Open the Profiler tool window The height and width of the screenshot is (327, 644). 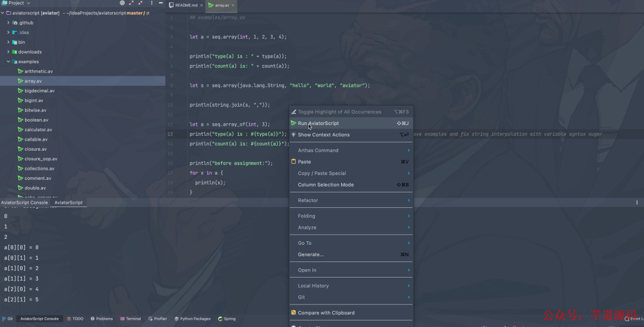[x=157, y=319]
